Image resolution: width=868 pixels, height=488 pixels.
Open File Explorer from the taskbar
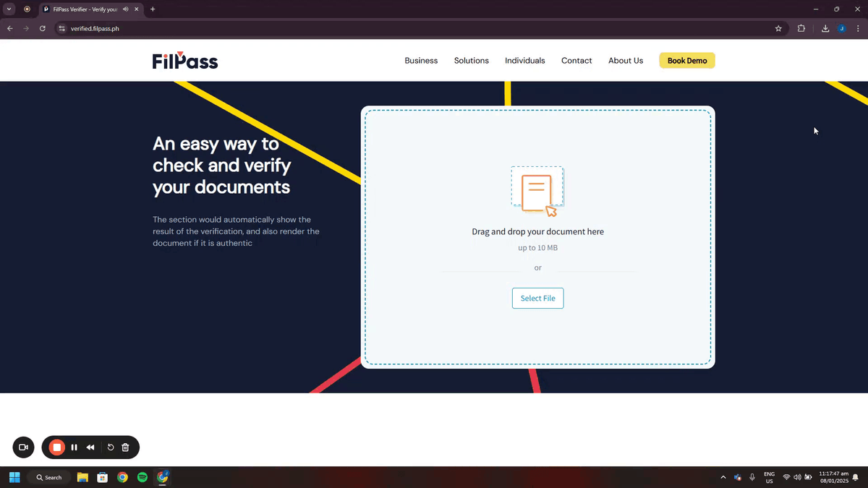point(82,477)
